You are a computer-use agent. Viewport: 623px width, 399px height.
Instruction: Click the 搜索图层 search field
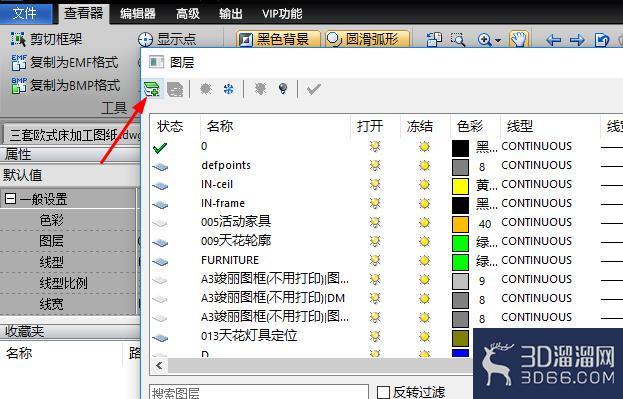click(x=259, y=392)
